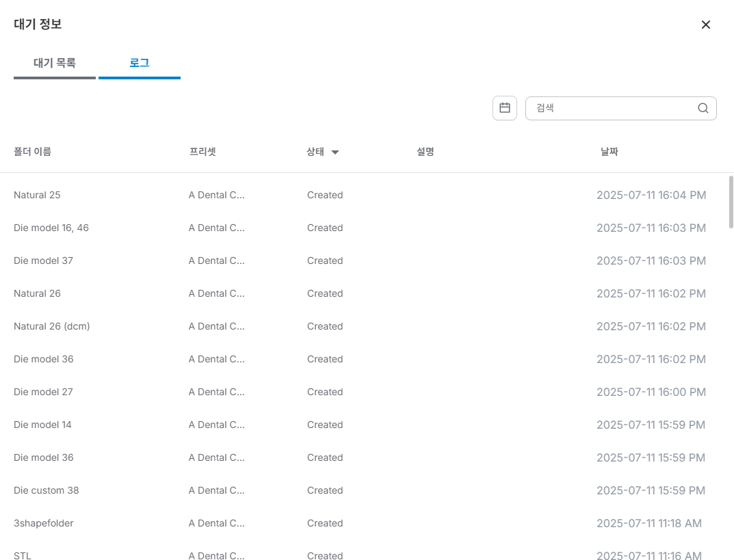This screenshot has width=734, height=560.
Task: Click the Die model 37 entry
Action: pos(43,261)
